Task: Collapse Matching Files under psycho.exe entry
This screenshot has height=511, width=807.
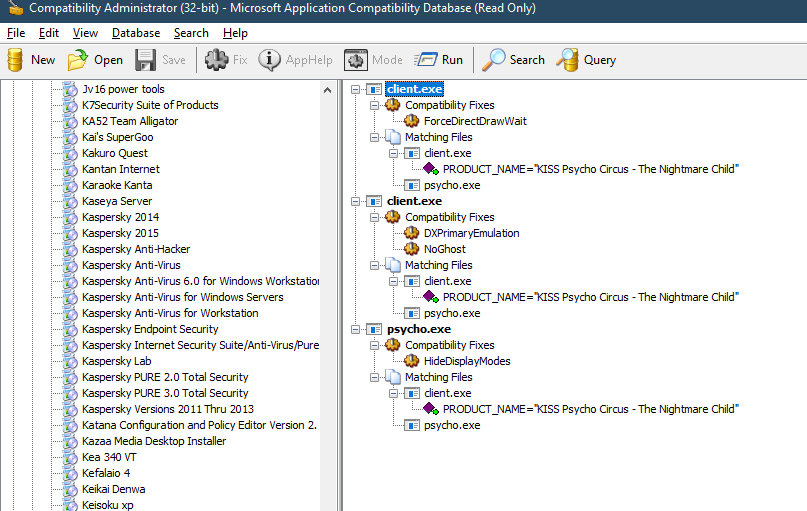Action: [x=374, y=377]
